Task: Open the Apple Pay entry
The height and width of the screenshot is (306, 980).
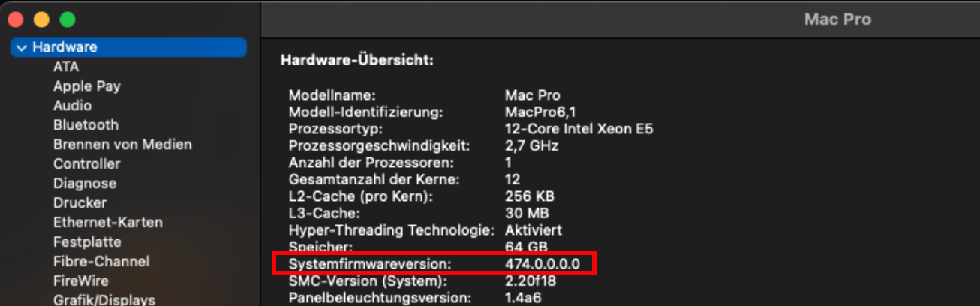Action: tap(87, 86)
